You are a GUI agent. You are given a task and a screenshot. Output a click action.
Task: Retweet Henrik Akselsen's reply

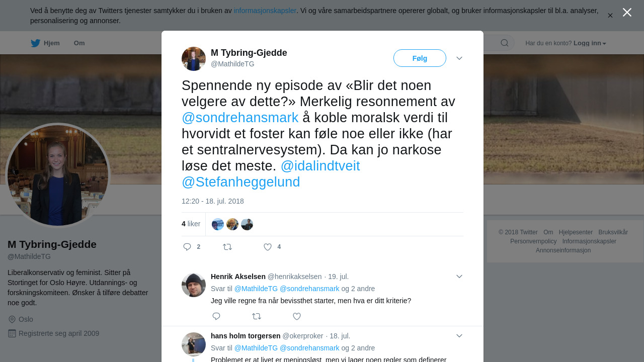[257, 316]
